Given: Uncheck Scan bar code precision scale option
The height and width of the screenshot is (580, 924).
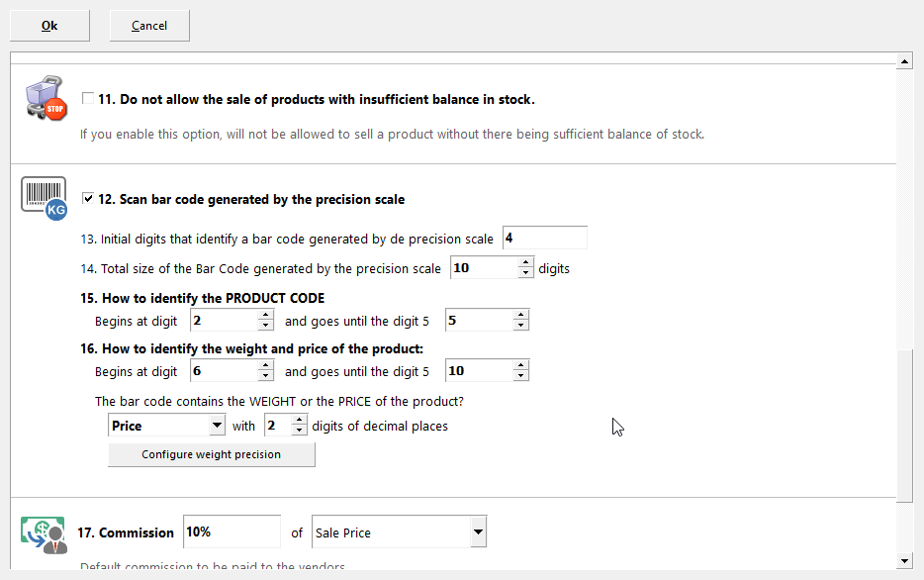Looking at the screenshot, I should click(88, 199).
